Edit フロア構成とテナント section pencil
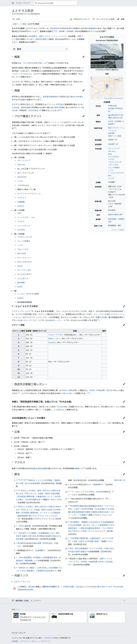 (x=83, y=116)
